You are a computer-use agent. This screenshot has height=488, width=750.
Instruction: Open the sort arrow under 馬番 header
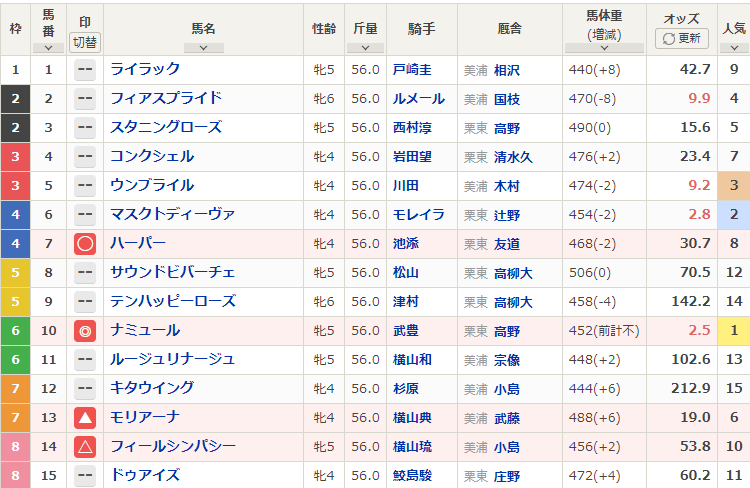click(x=48, y=47)
